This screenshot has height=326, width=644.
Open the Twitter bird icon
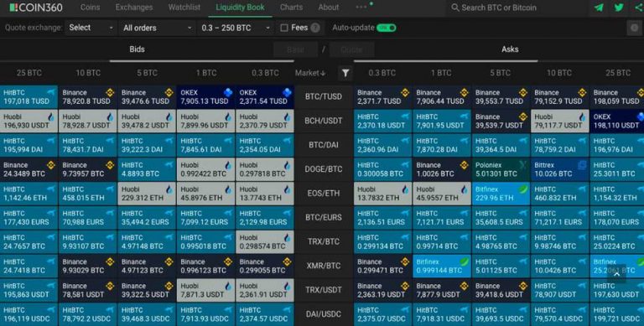[619, 8]
